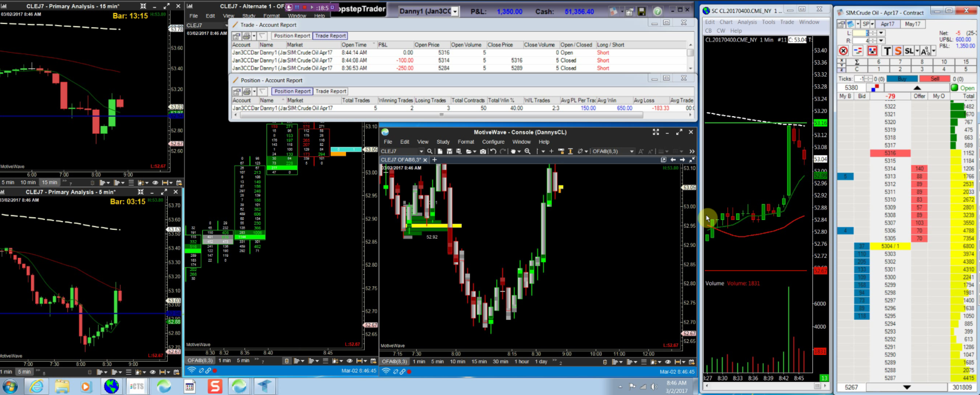Toggle the eye visibility icon in Console bottom bar

click(668, 362)
